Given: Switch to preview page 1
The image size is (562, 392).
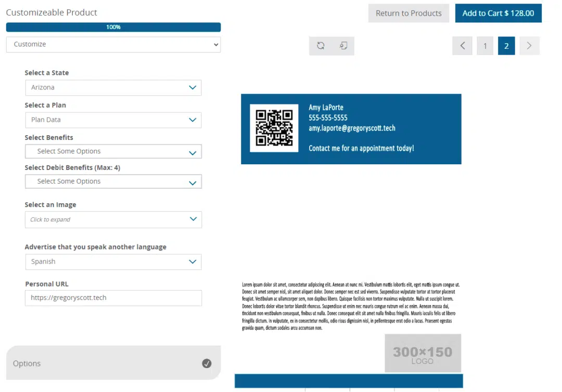Looking at the screenshot, I should [485, 46].
